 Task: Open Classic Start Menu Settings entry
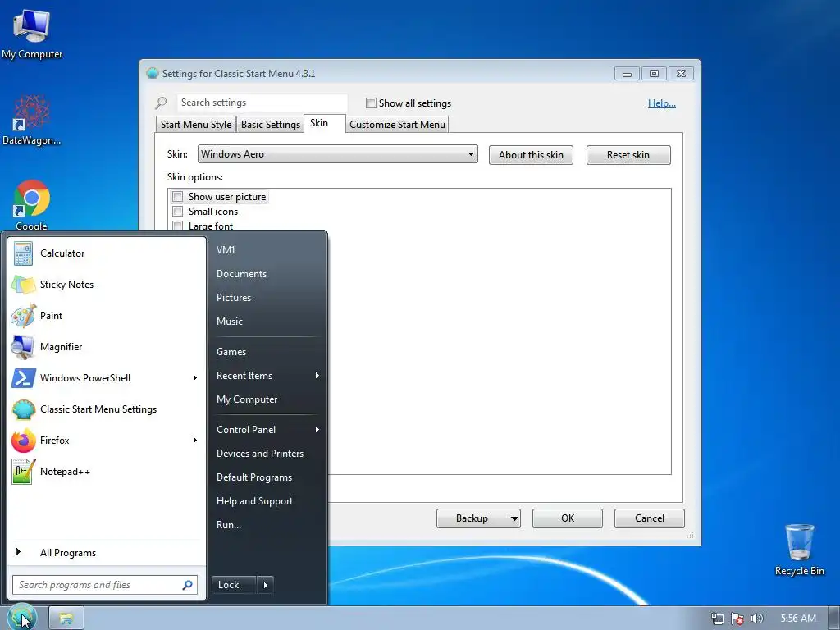pos(106,409)
